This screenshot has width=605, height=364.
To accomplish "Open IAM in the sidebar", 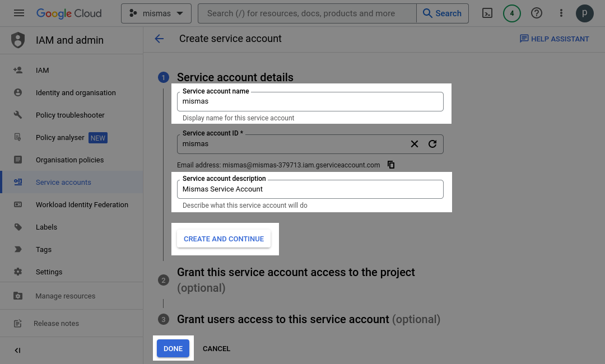I will click(x=71, y=70).
